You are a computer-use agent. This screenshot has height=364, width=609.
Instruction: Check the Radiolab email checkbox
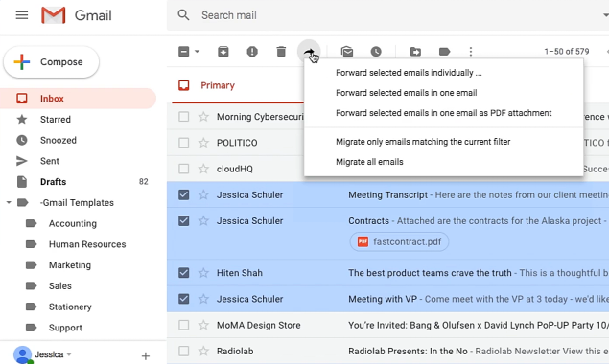tap(184, 351)
